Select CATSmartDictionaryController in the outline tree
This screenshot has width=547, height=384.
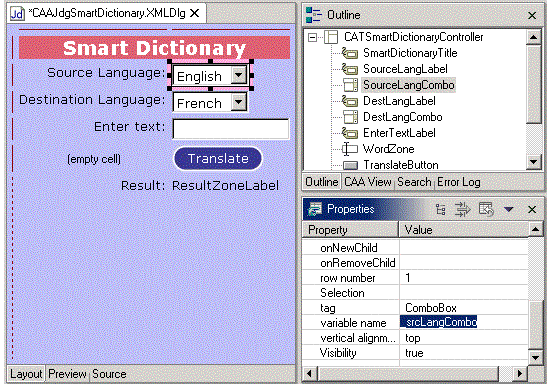pos(413,37)
